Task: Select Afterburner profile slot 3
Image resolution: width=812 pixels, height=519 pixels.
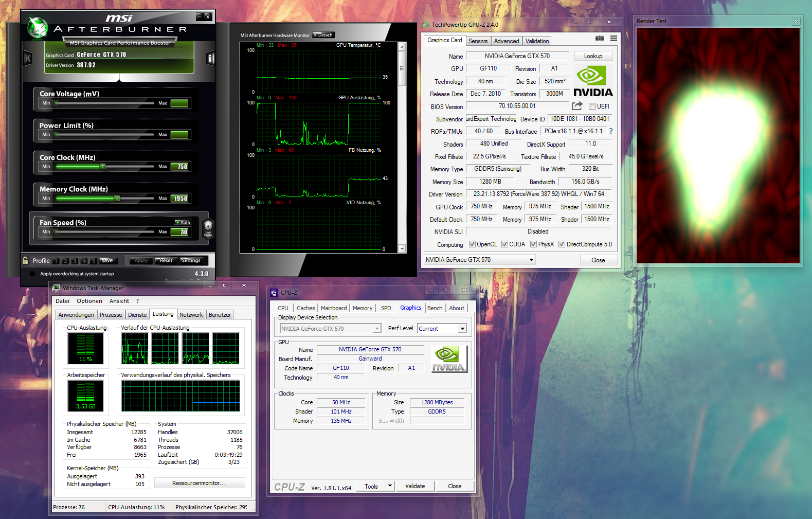Action: 75,261
